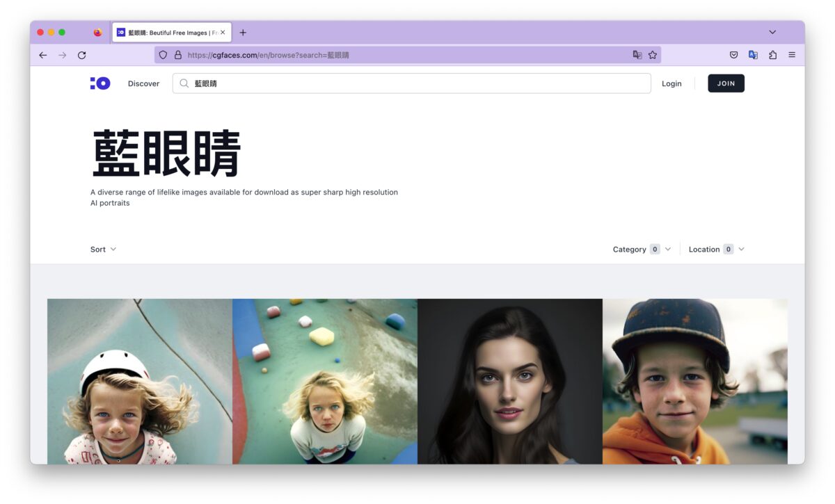Image resolution: width=835 pixels, height=504 pixels.
Task: Open a new tab with plus icon
Action: click(243, 33)
